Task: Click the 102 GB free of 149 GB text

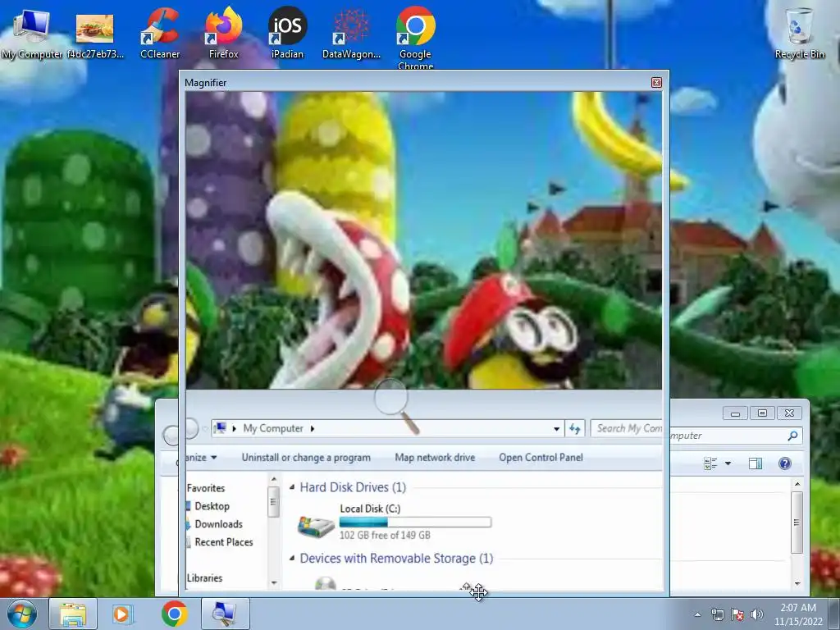Action: (x=385, y=535)
